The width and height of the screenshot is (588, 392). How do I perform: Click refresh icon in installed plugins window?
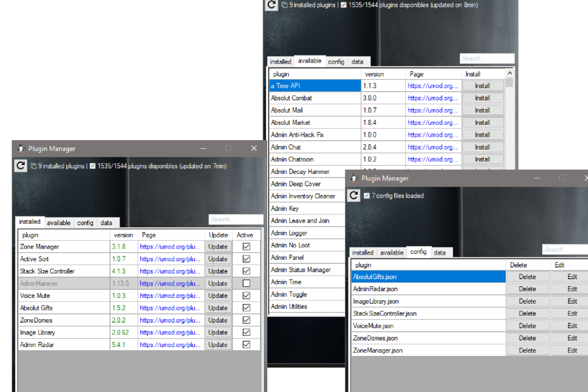[x=20, y=166]
